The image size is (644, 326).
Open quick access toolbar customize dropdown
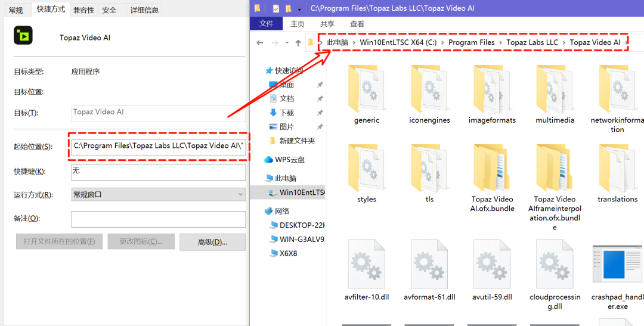(299, 8)
